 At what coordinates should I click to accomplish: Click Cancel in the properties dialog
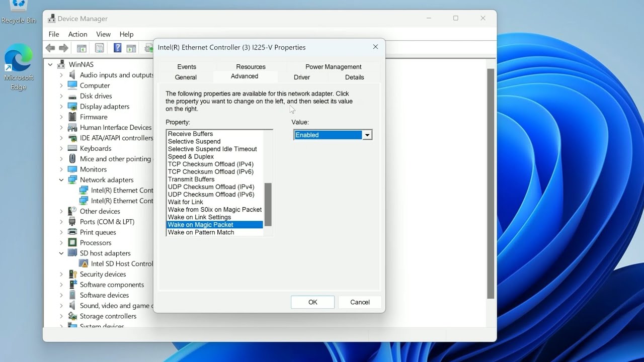pos(360,302)
